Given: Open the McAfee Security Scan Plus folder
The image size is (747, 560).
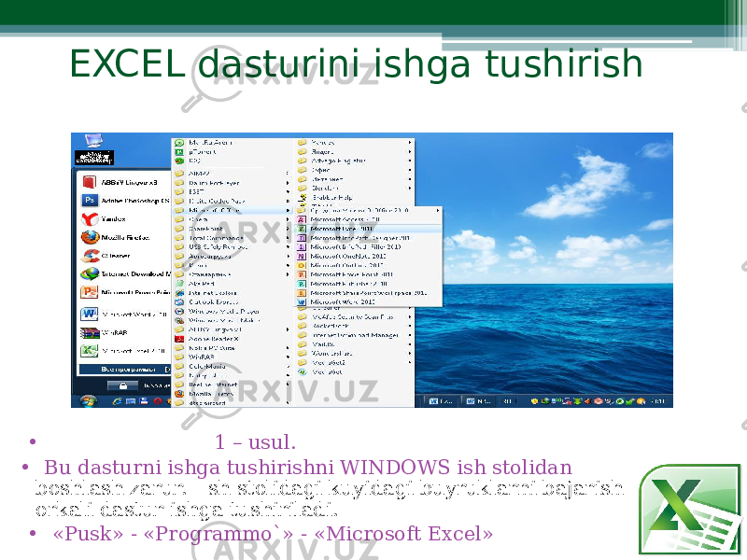Looking at the screenshot, I should [355, 316].
